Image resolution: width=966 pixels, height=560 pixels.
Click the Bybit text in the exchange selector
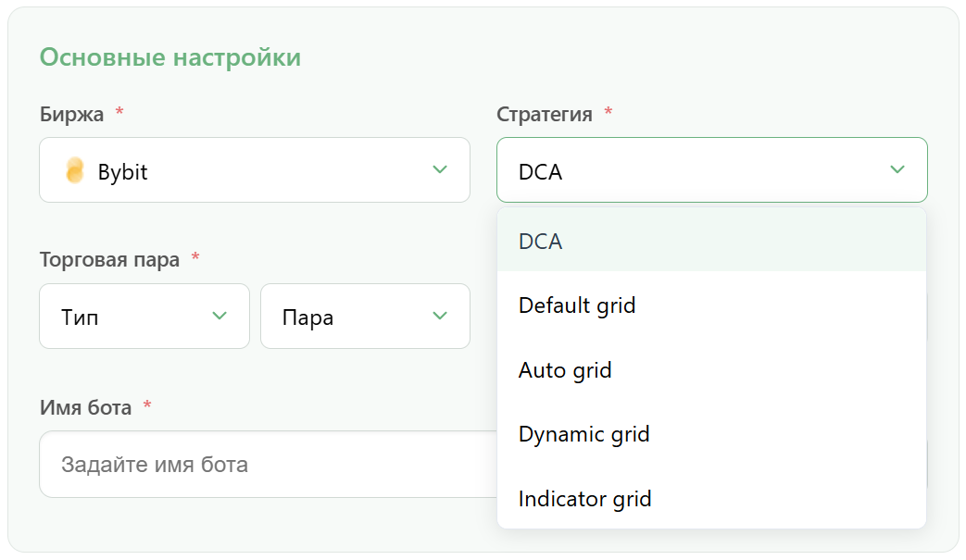tap(122, 172)
